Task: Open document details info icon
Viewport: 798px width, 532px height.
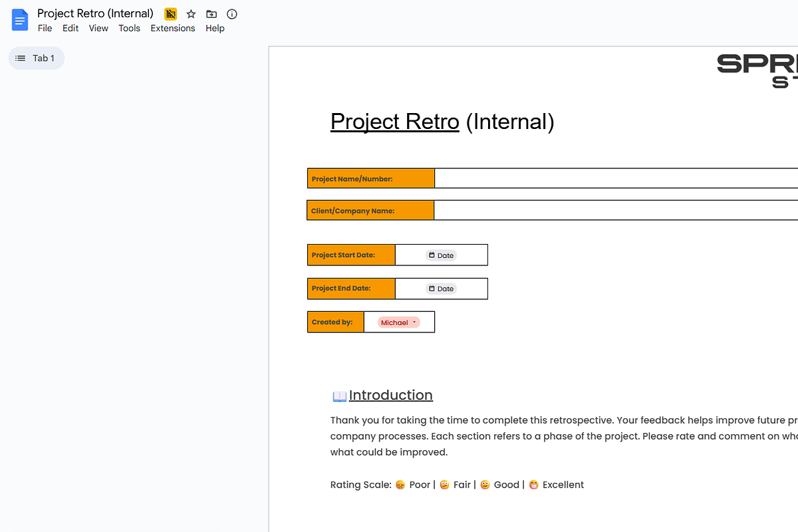Action: pyautogui.click(x=231, y=14)
